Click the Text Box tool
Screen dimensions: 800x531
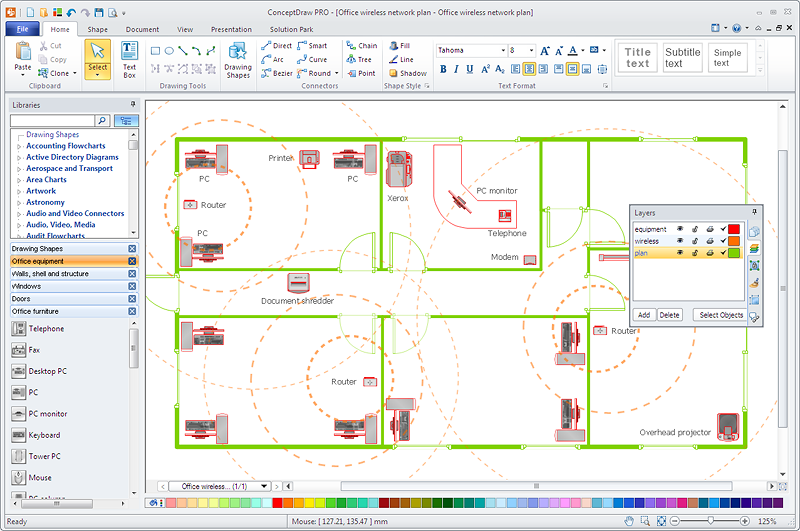tap(129, 59)
